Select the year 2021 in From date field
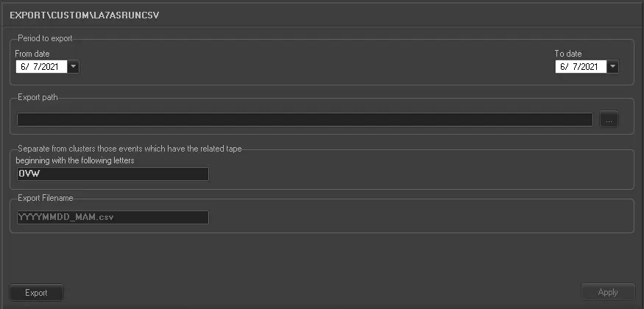The image size is (644, 309). click(x=52, y=67)
